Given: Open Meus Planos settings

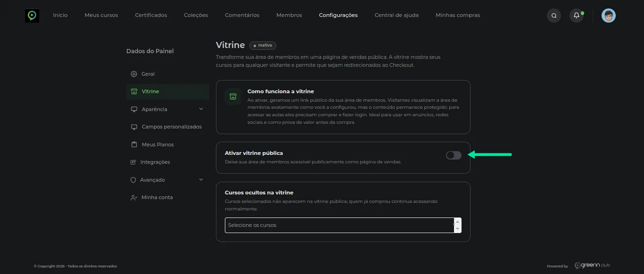Looking at the screenshot, I should (158, 145).
